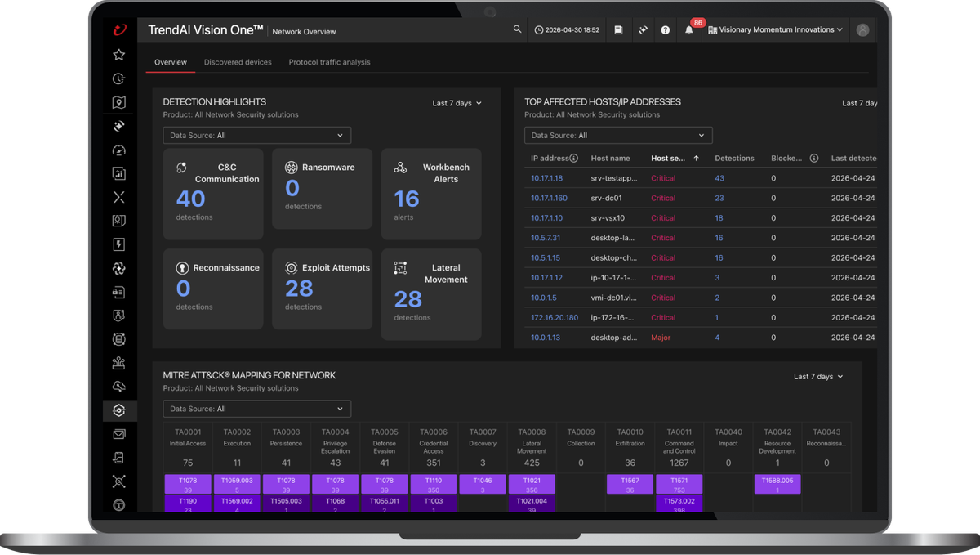Click the ID card lock sidebar icon
Viewport: 980px width, 555px height.
119,292
